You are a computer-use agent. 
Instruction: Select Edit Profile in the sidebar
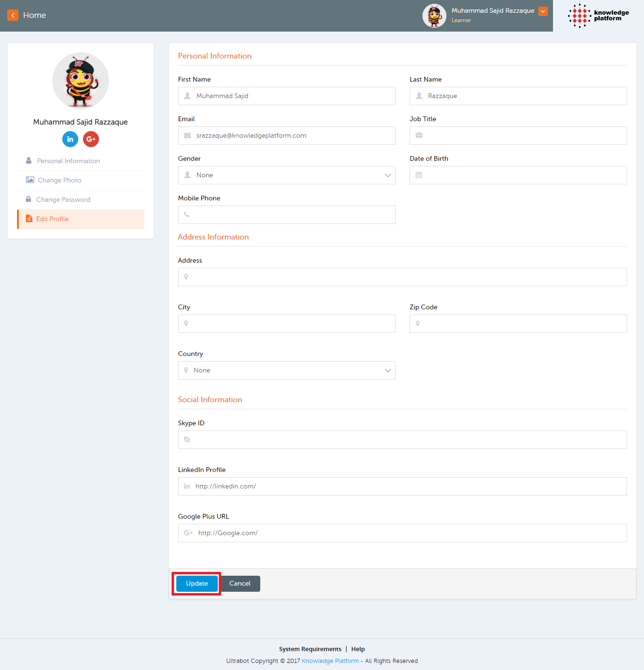52,219
